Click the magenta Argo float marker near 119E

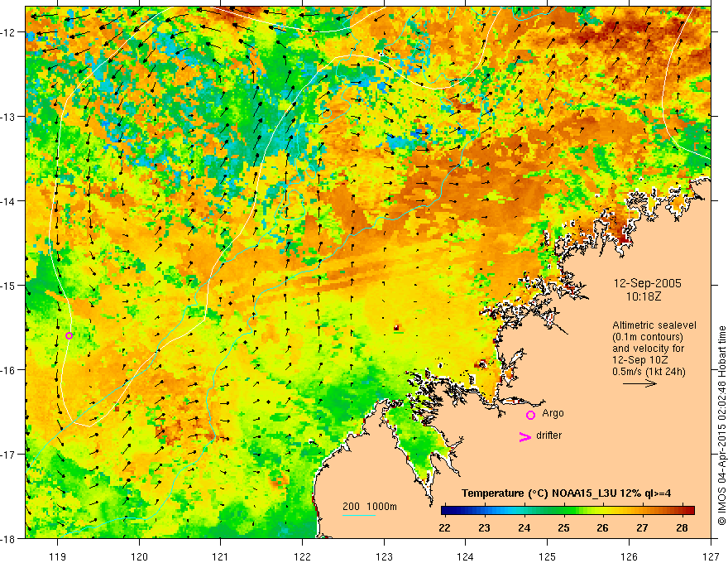tap(69, 335)
